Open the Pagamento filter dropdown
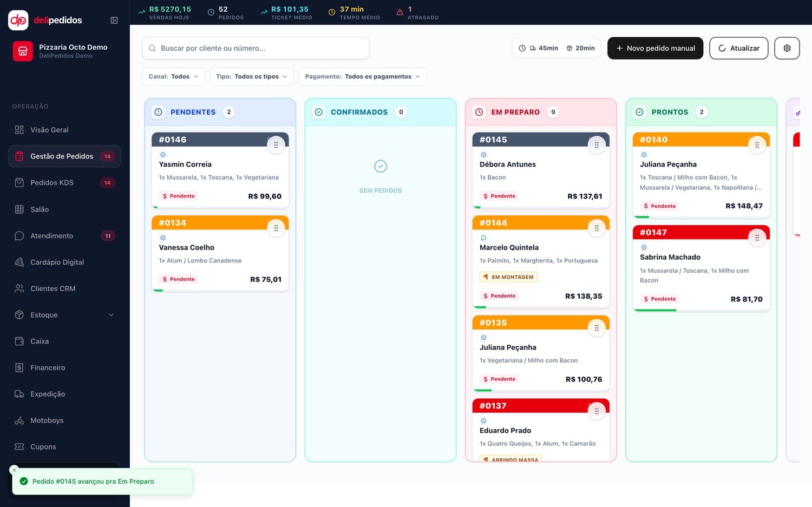 click(363, 76)
